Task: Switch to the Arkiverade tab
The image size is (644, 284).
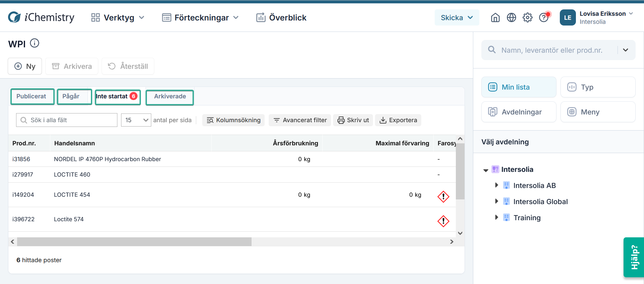Action: (x=170, y=97)
